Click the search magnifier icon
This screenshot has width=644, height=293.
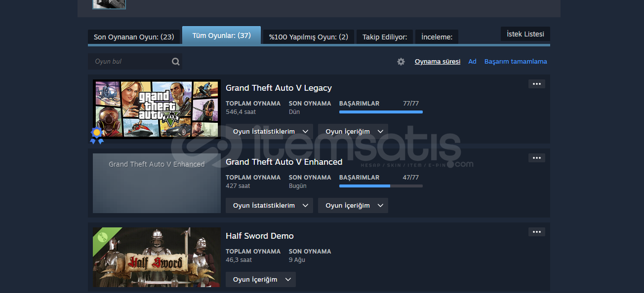pyautogui.click(x=176, y=62)
